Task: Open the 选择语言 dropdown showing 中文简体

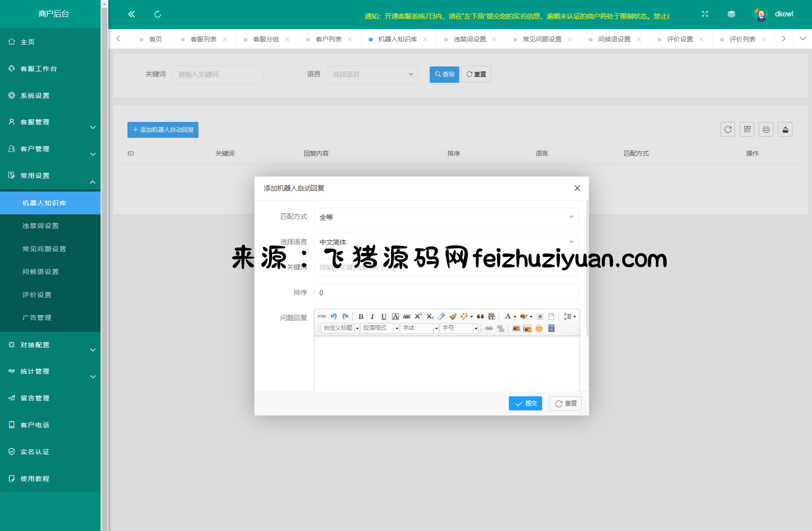Action: coord(446,242)
